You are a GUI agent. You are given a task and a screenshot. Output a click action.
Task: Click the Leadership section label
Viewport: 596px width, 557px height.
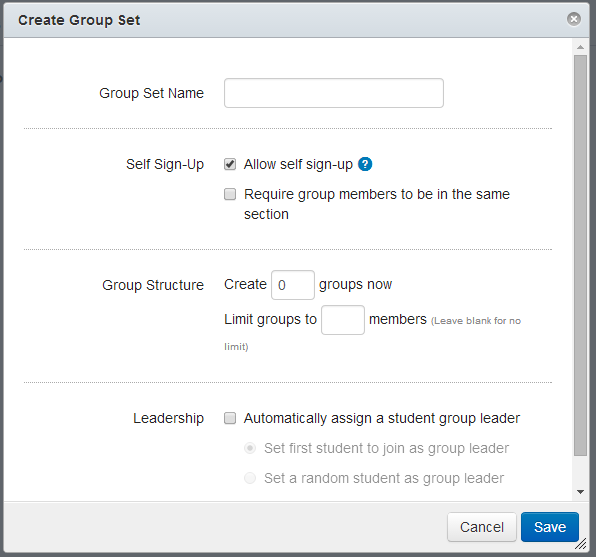click(168, 418)
